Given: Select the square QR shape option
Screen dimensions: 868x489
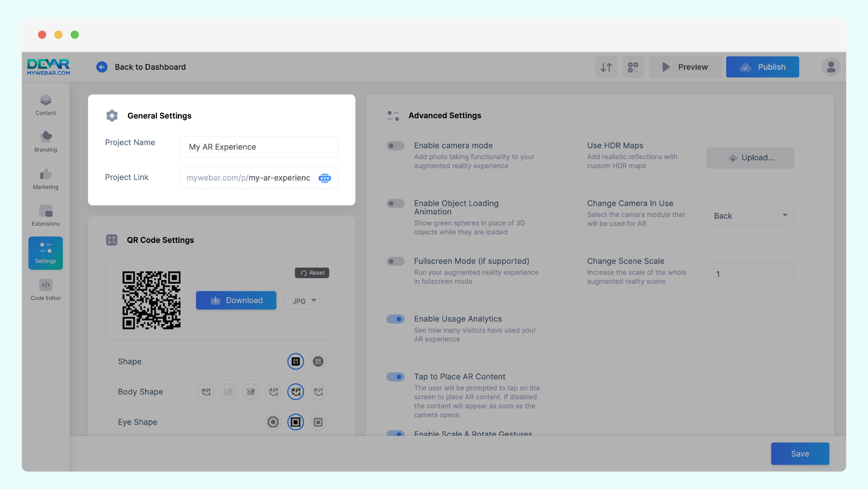Looking at the screenshot, I should pos(295,362).
